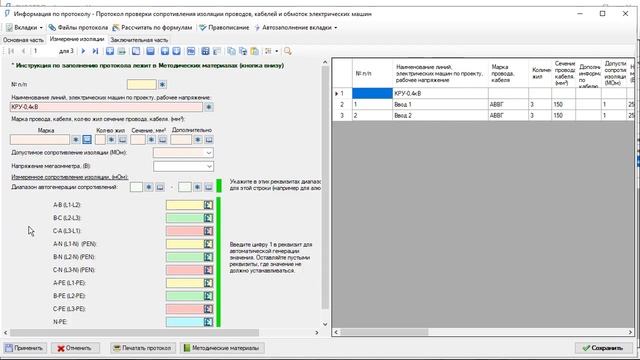Click the Наименование линий input containing КРУ-0,4кВ

point(106,107)
